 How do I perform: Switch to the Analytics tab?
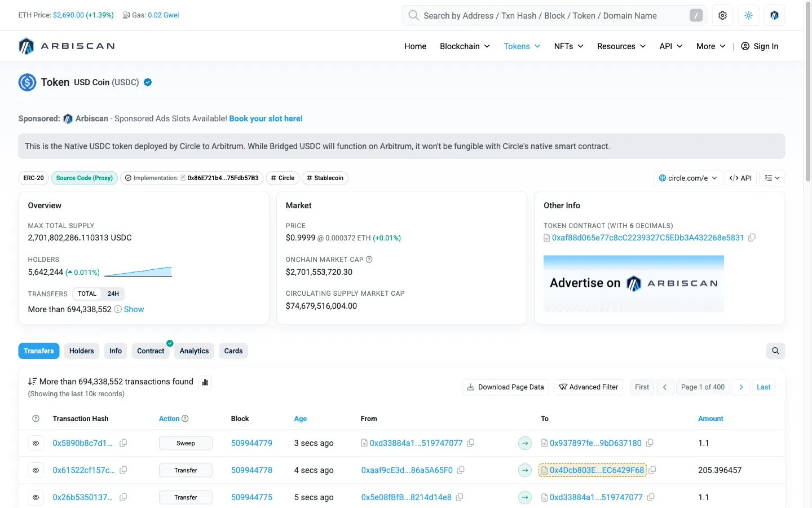tap(195, 351)
